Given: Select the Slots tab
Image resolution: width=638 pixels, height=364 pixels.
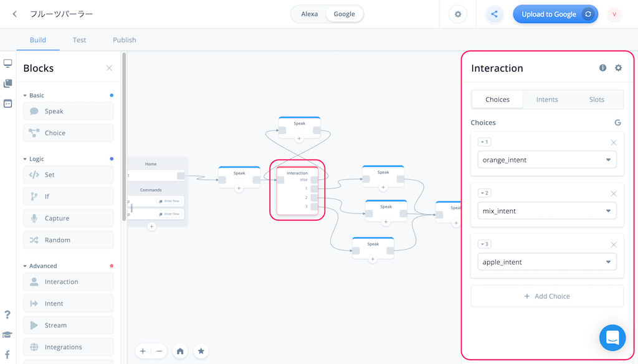Looking at the screenshot, I should 596,100.
